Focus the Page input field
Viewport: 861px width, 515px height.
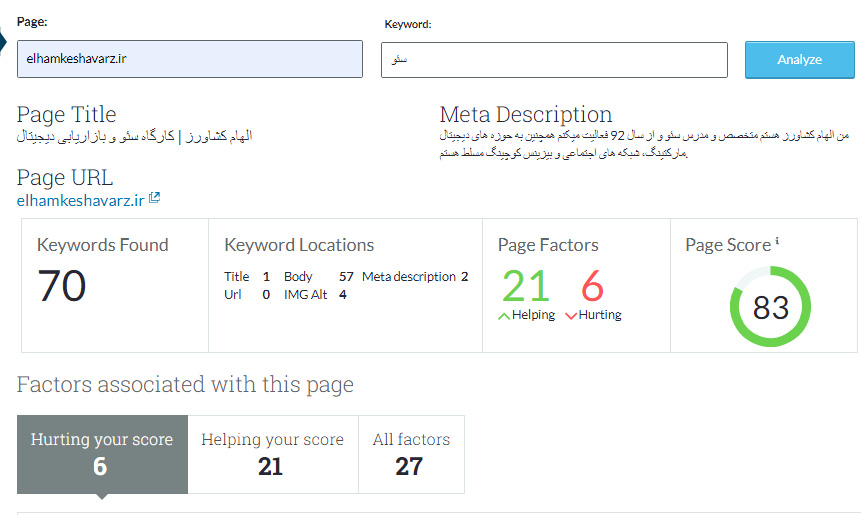pyautogui.click(x=189, y=59)
